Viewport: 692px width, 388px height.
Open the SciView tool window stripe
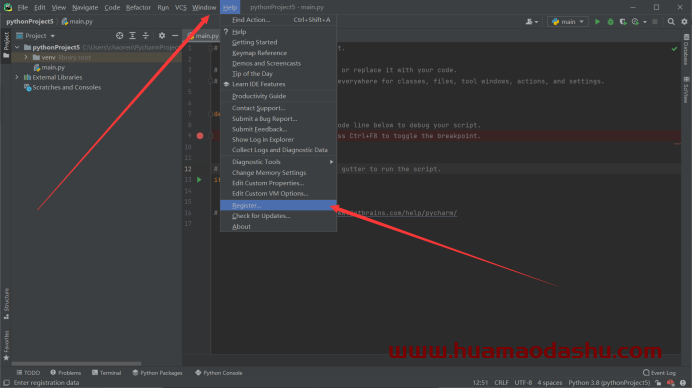click(x=686, y=90)
